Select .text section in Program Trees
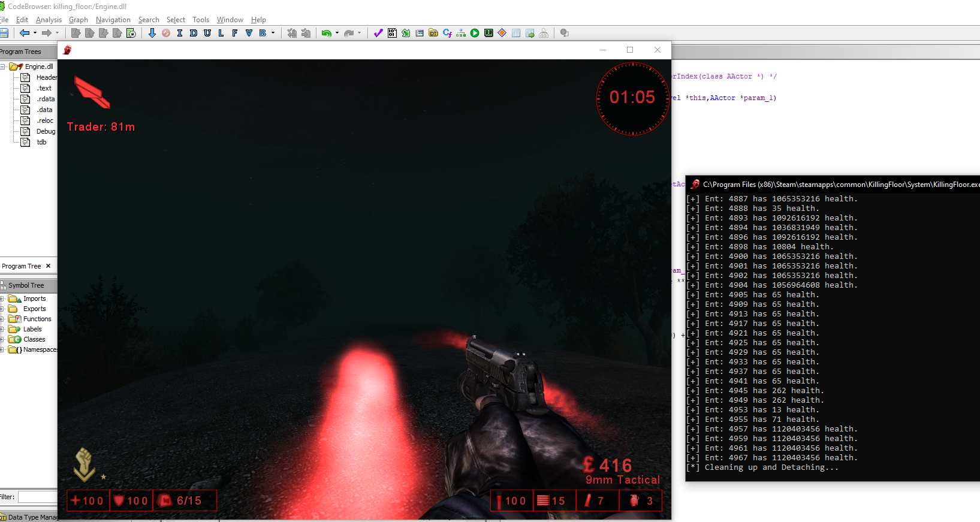The height and width of the screenshot is (522, 980). (44, 88)
